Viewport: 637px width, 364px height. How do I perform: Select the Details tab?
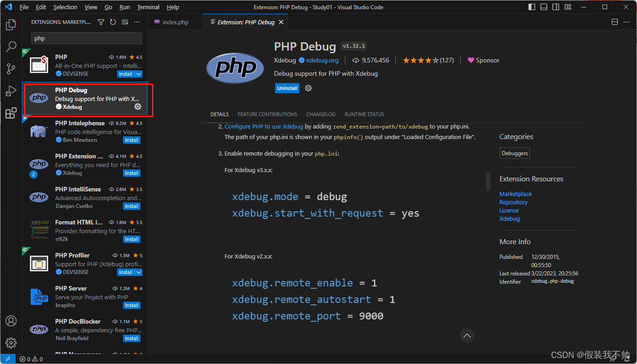pos(220,114)
